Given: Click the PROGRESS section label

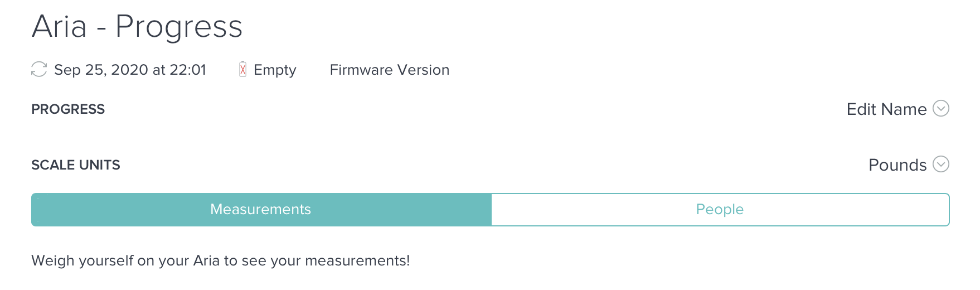Looking at the screenshot, I should click(x=68, y=109).
